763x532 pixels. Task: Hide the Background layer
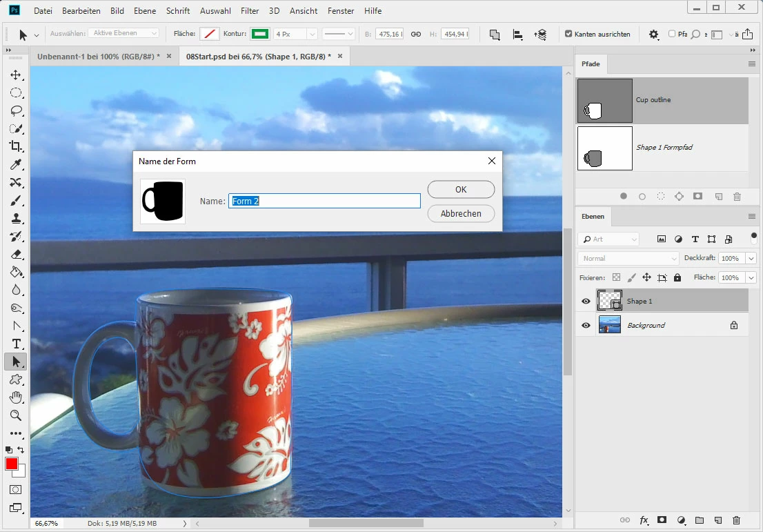tap(586, 325)
